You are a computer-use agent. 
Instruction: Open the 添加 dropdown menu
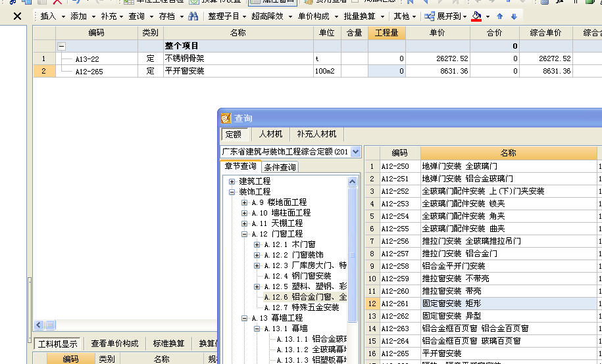coord(82,16)
